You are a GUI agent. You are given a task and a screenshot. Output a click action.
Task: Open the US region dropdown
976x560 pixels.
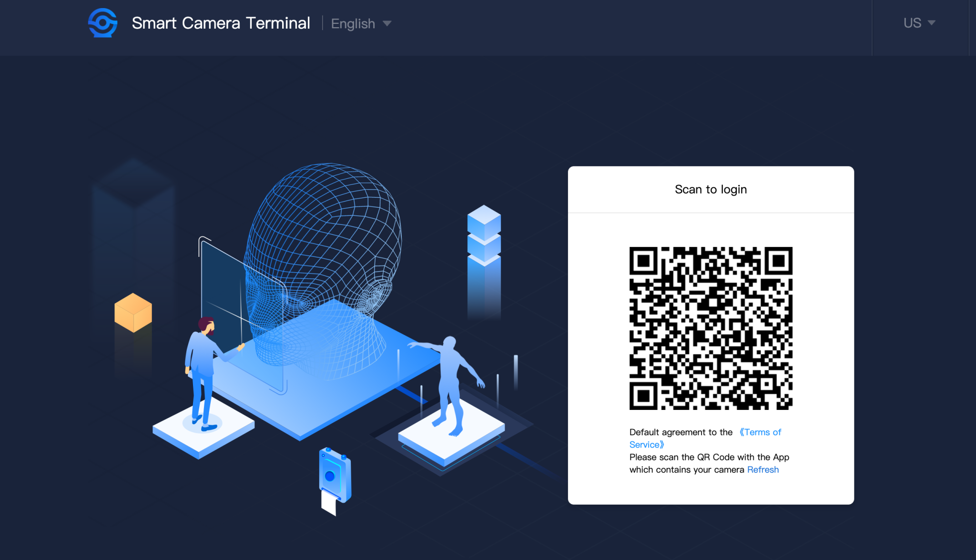(919, 22)
